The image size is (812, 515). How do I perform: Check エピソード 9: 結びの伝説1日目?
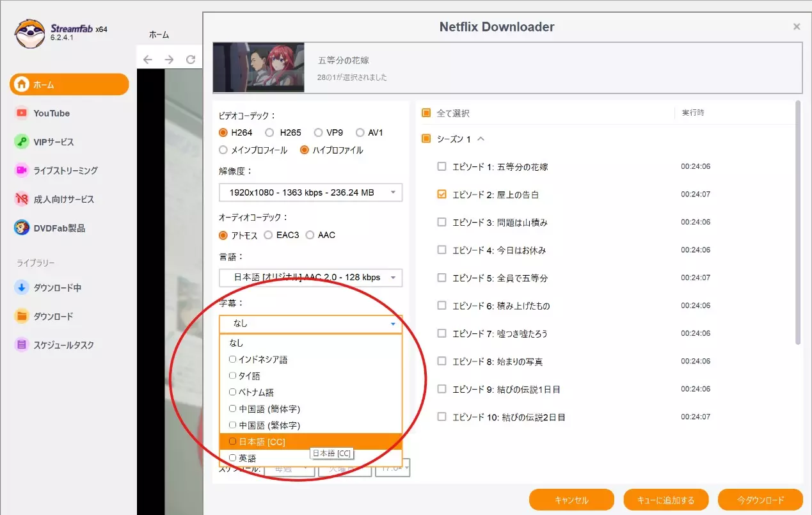coord(442,389)
